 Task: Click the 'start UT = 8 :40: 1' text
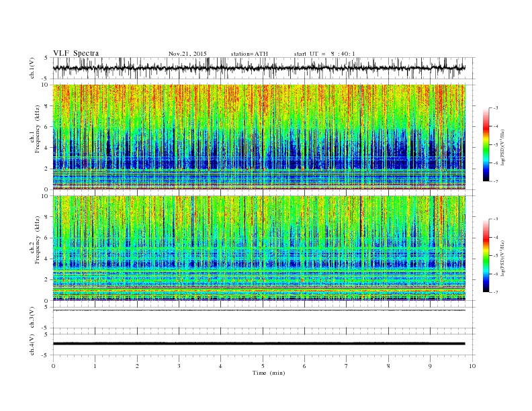pos(324,54)
